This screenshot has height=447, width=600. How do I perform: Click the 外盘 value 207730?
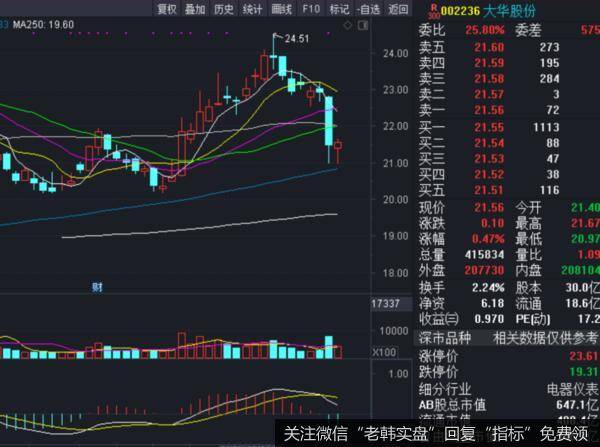pyautogui.click(x=484, y=271)
